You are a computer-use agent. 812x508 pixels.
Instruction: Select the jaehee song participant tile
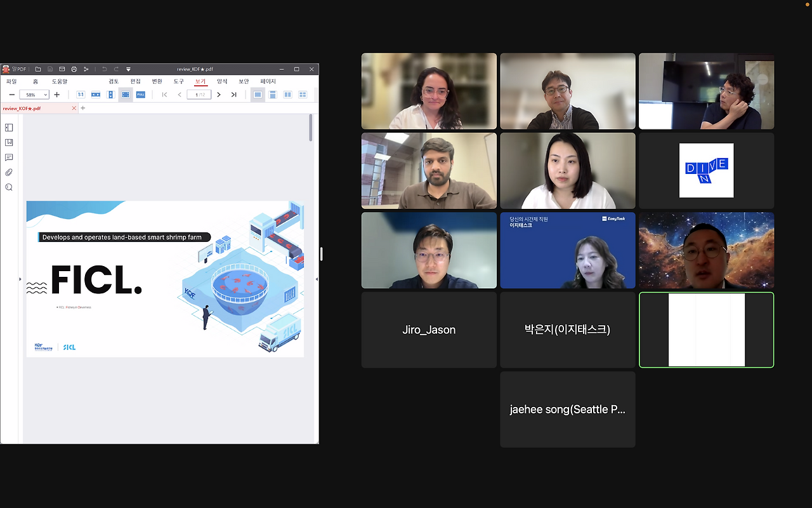(568, 410)
